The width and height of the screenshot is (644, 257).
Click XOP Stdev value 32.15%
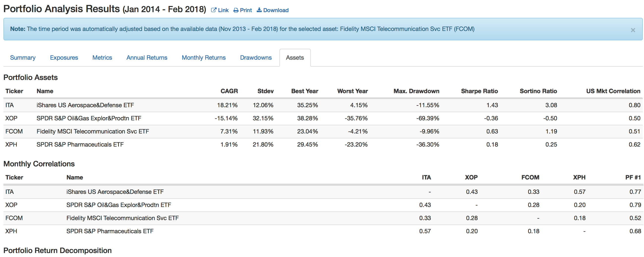point(263,118)
